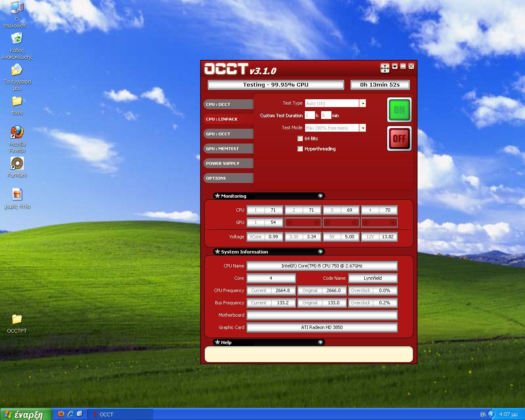This screenshot has height=420, width=525.
Task: Expand hidden system tray icons arrow
Action: coord(492,414)
